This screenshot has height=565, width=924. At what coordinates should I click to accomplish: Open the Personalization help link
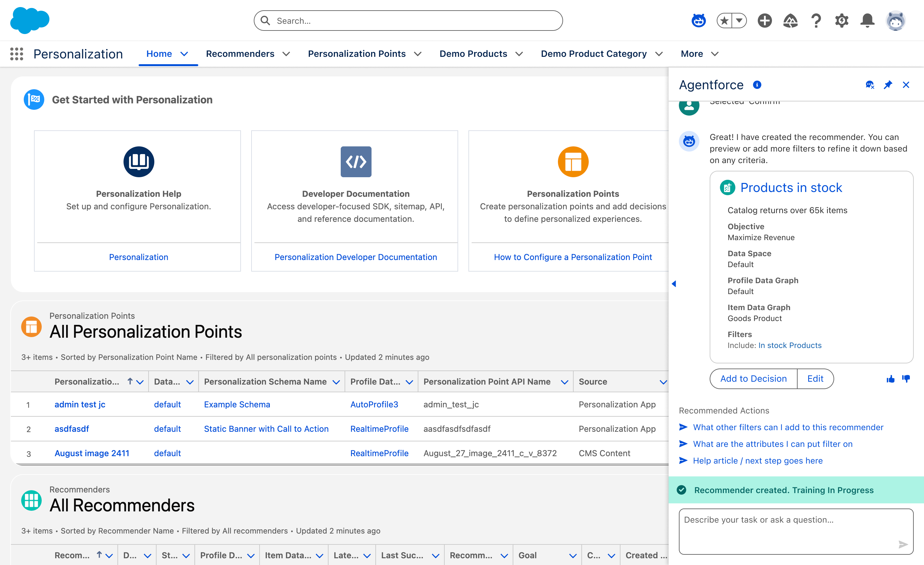point(138,257)
